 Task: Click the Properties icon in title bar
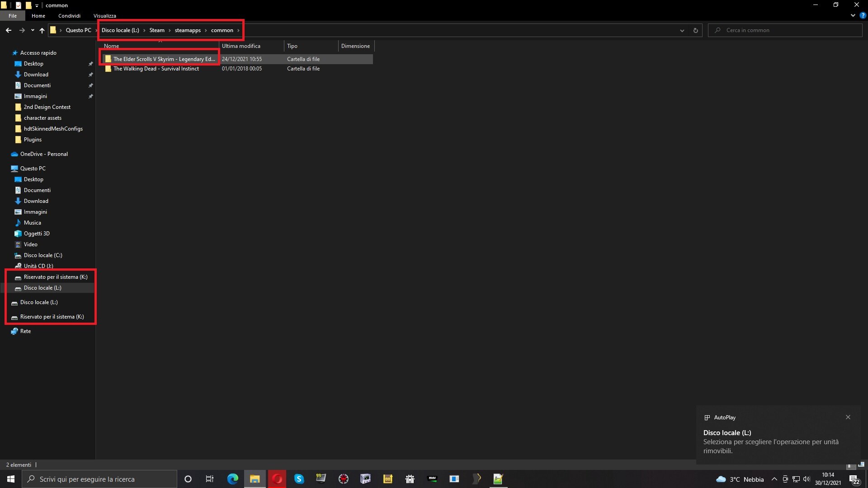(19, 5)
